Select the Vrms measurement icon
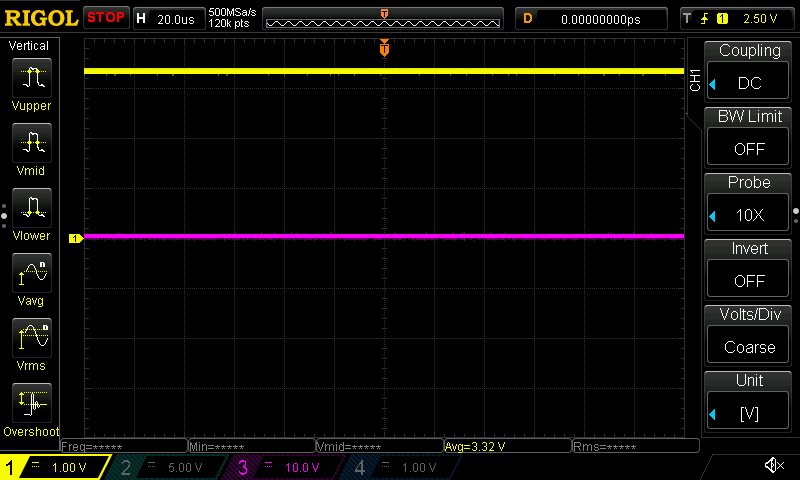The image size is (800, 480). tap(32, 338)
